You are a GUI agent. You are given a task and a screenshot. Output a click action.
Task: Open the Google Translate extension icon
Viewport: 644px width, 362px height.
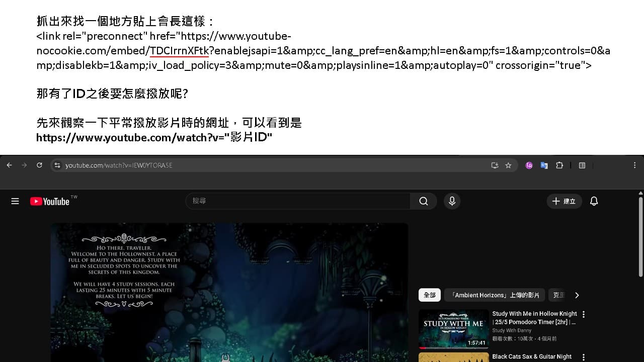544,165
